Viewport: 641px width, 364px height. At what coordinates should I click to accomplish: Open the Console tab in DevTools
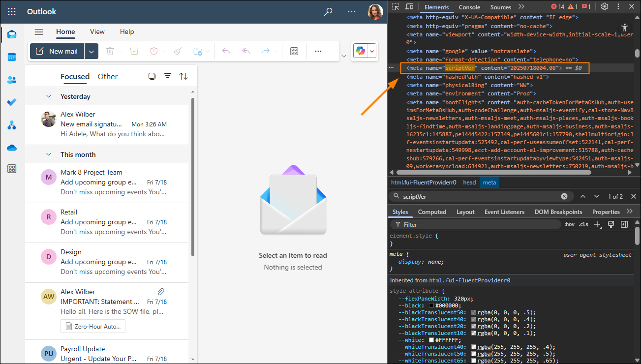[x=469, y=7]
